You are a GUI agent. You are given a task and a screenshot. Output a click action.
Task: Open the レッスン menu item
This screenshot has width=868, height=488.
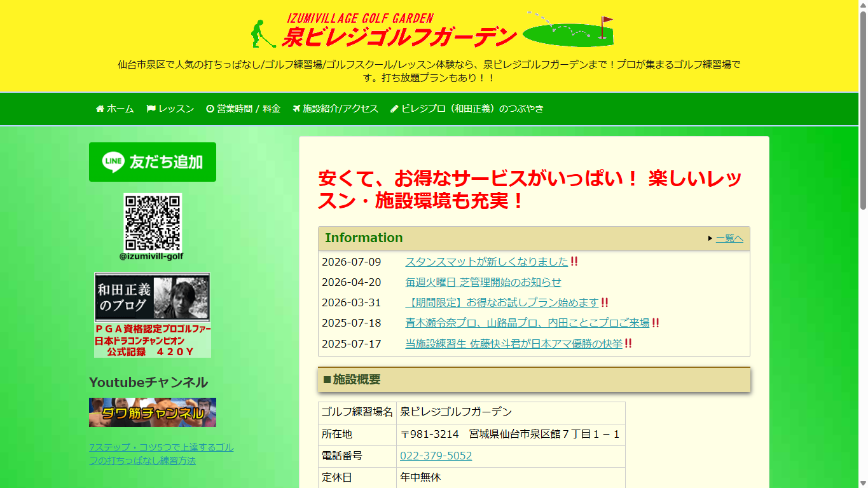[x=170, y=109]
